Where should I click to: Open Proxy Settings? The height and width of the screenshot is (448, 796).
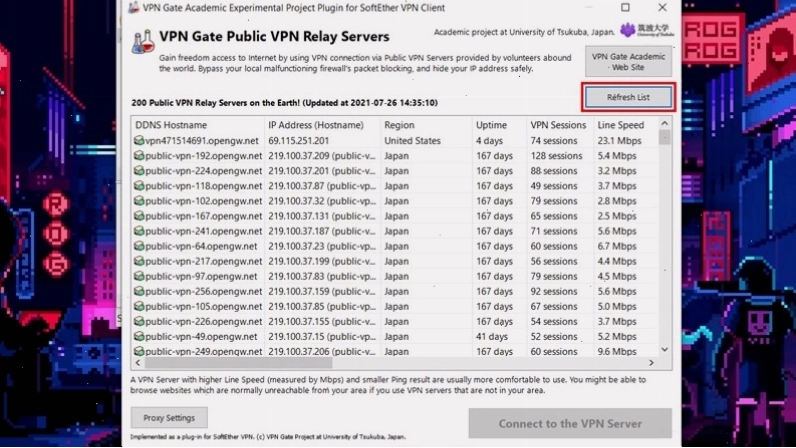(x=169, y=418)
